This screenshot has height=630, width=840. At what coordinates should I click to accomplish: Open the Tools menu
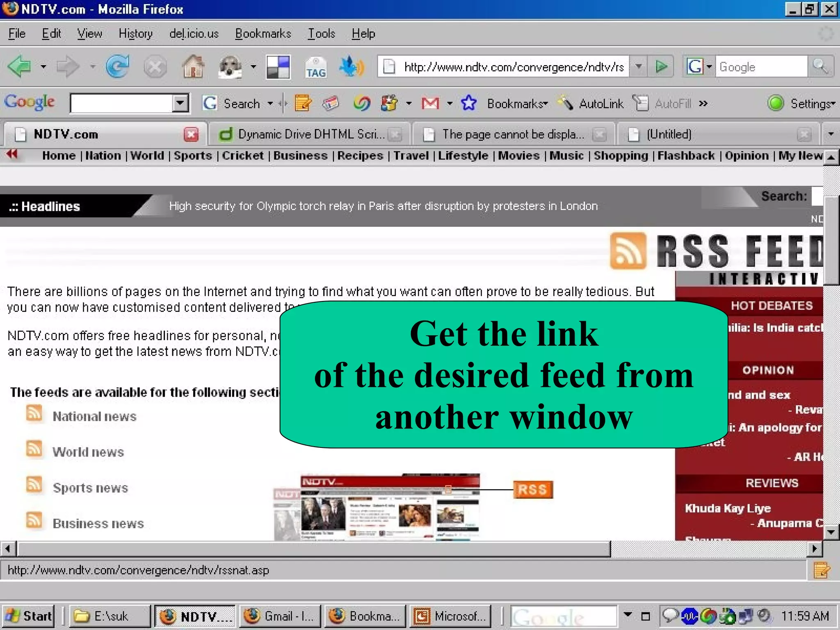322,34
